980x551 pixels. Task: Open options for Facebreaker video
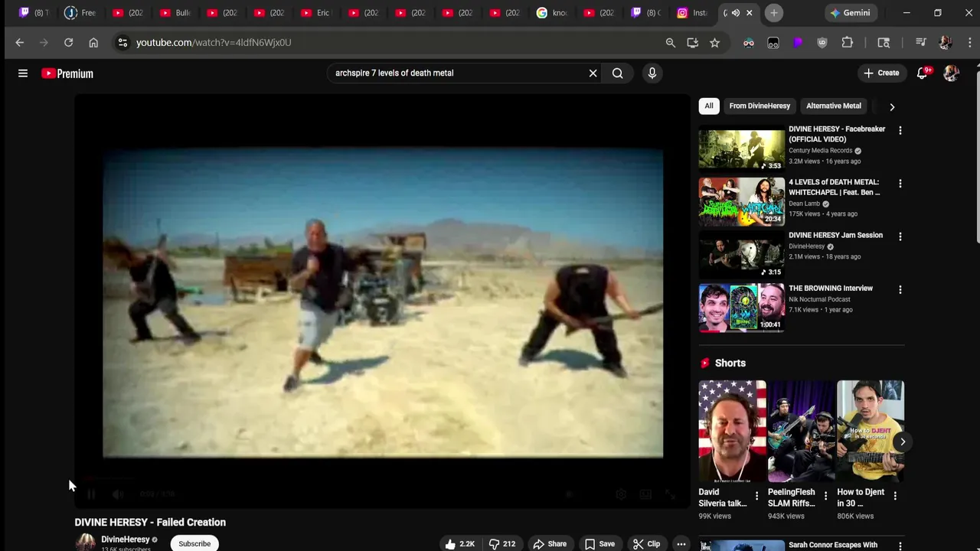pyautogui.click(x=900, y=131)
